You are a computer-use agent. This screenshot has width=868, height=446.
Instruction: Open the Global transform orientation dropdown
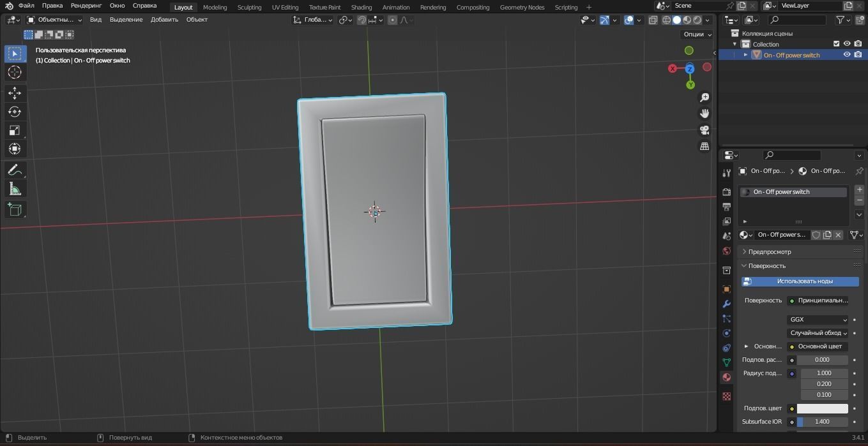312,20
